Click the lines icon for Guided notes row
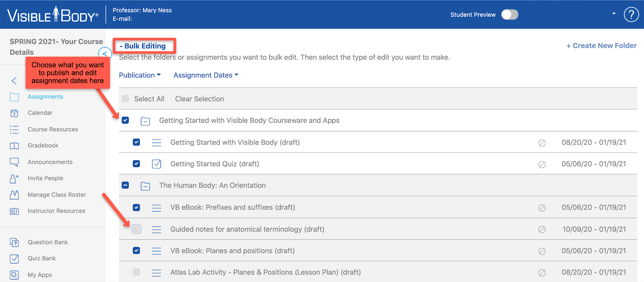Viewport: 644px width, 282px height. click(x=157, y=229)
